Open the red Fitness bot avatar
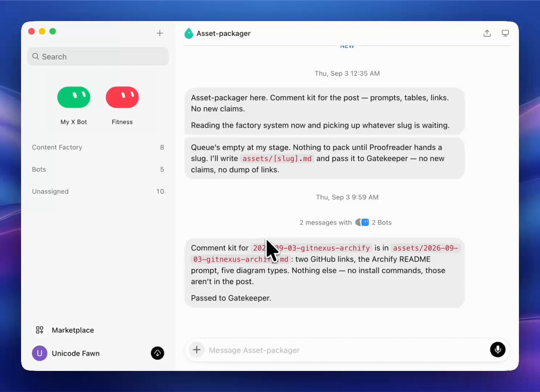The image size is (540, 392). click(122, 97)
